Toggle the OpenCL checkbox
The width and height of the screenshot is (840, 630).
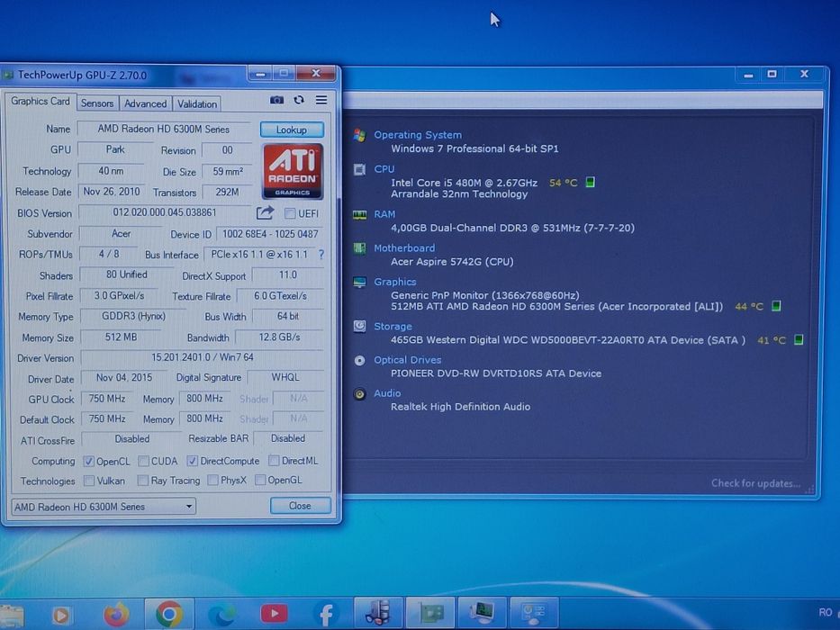[x=89, y=461]
